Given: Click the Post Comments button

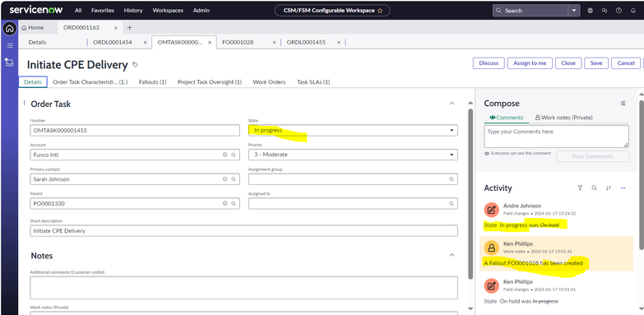Looking at the screenshot, I should 593,156.
